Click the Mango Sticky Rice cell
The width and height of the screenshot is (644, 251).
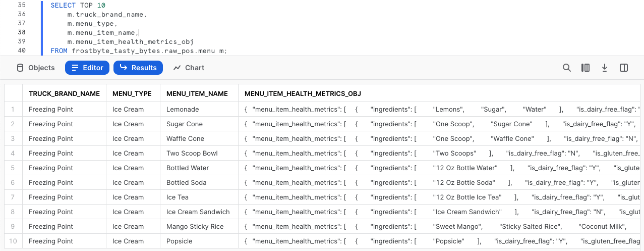click(195, 226)
